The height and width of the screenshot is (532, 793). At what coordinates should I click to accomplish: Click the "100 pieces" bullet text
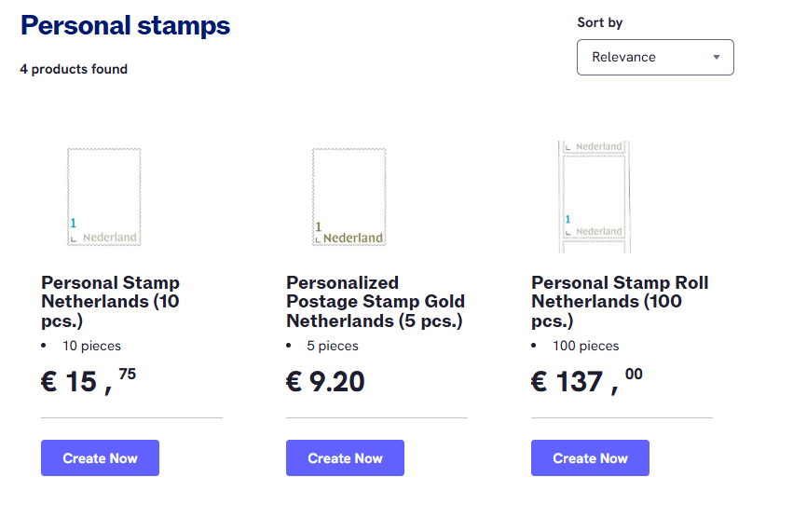586,346
